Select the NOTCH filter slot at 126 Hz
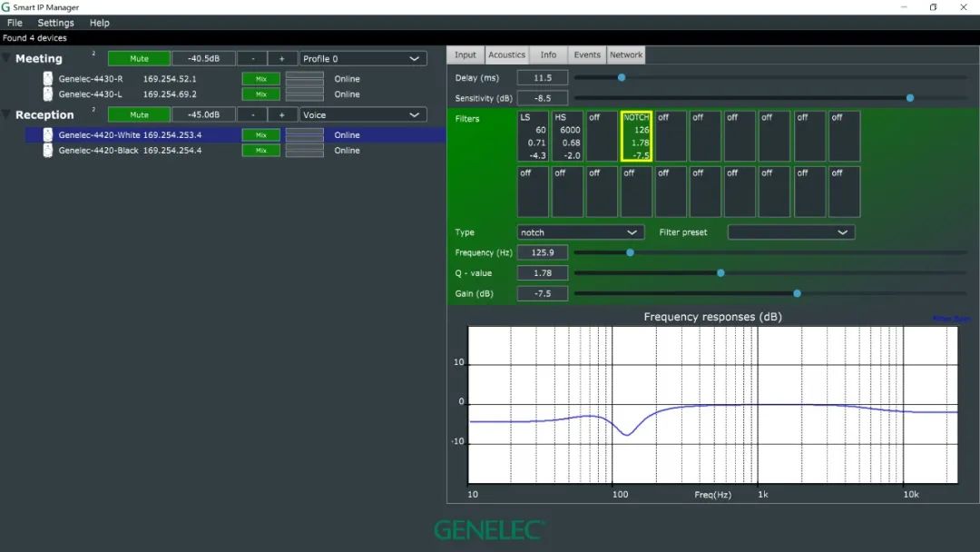This screenshot has width=980, height=552. coord(636,136)
